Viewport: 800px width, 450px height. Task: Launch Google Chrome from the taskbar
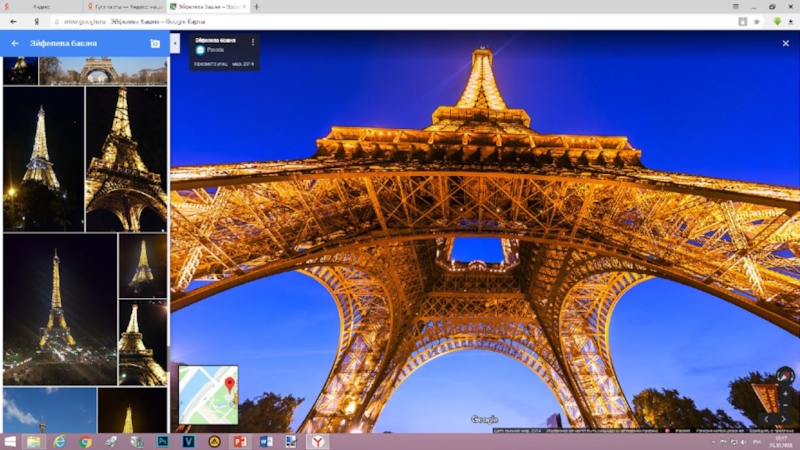click(85, 441)
